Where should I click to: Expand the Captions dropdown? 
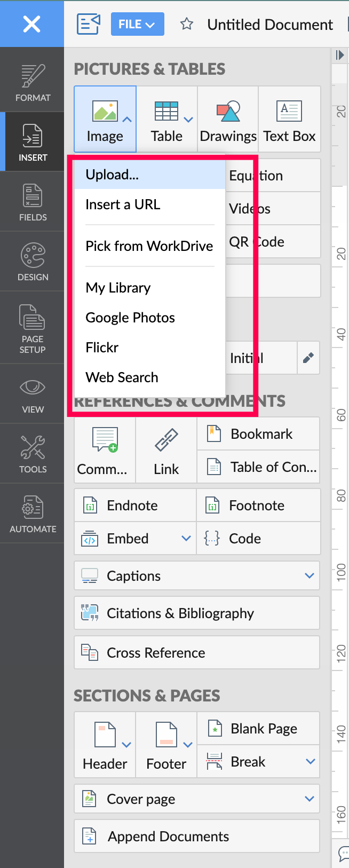pos(309,576)
